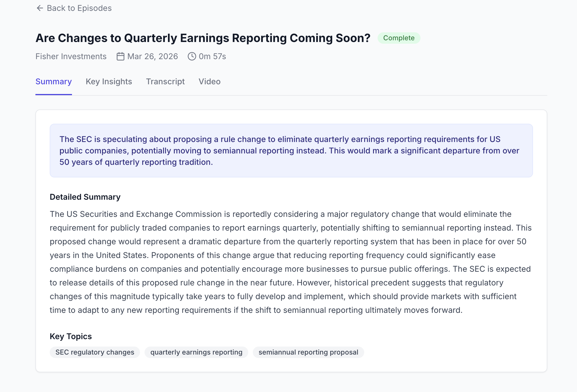Click the Mar 26, 2026 date text

(153, 56)
